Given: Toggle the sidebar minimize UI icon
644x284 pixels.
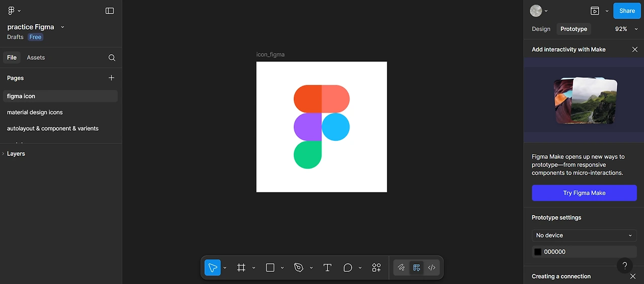Looking at the screenshot, I should coord(110,11).
